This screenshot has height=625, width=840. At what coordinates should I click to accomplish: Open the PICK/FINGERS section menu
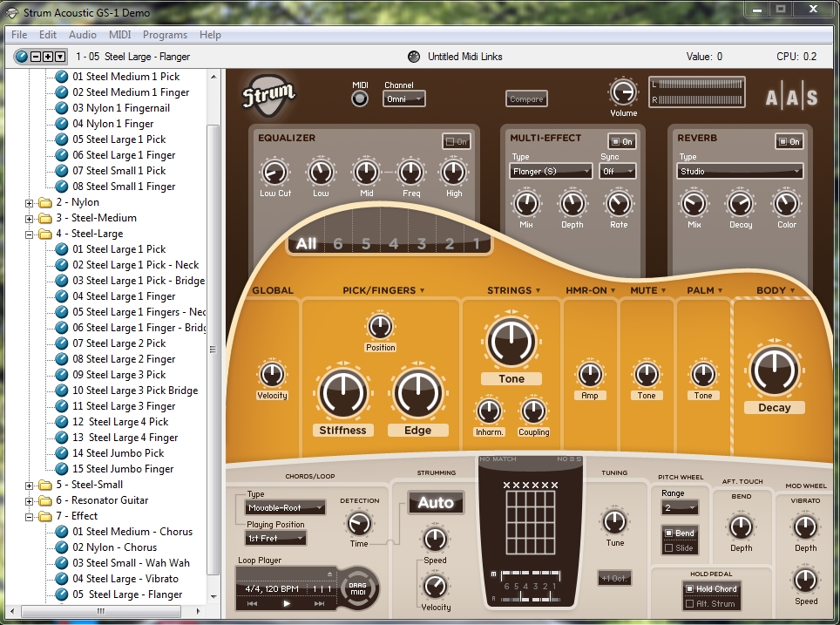point(383,290)
